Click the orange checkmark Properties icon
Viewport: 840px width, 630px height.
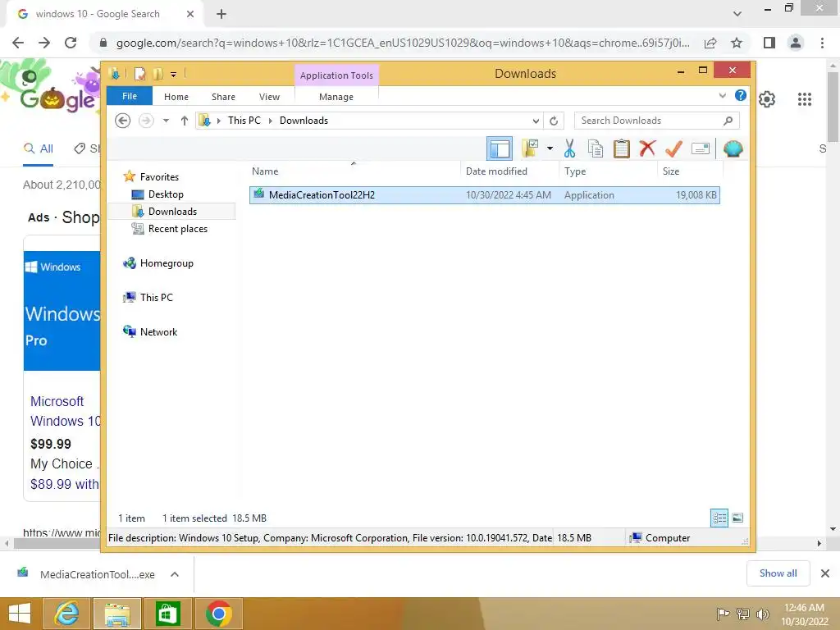(x=673, y=148)
